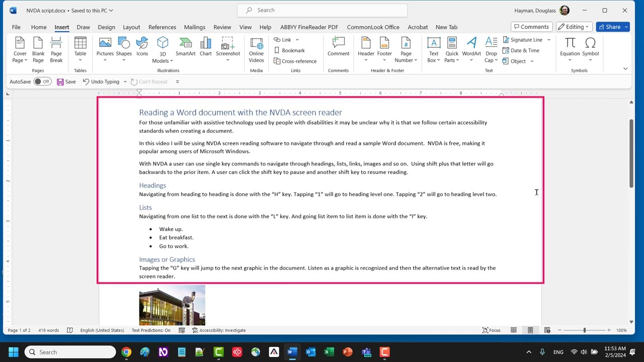Open the Undo Typing history dropdown

coord(125,81)
